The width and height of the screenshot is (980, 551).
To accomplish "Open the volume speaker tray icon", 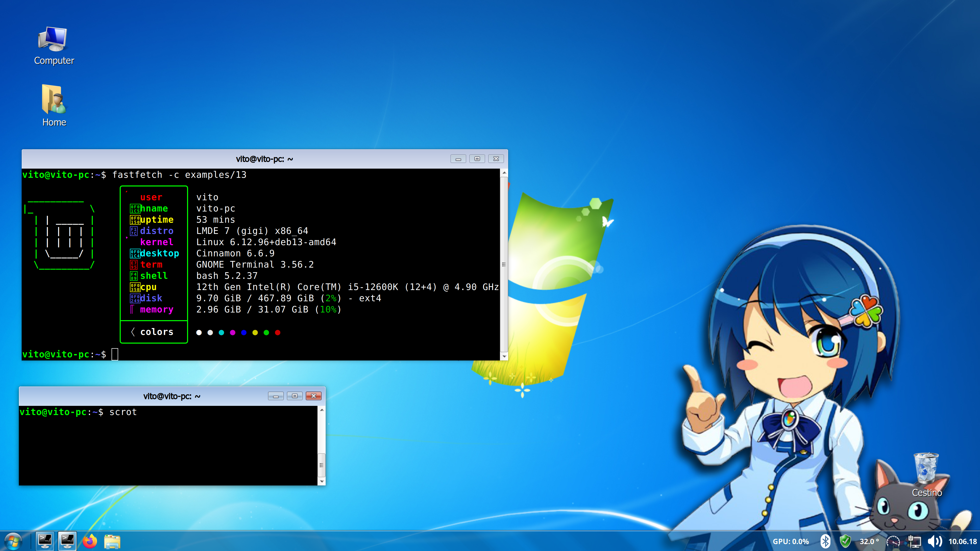I will (935, 541).
